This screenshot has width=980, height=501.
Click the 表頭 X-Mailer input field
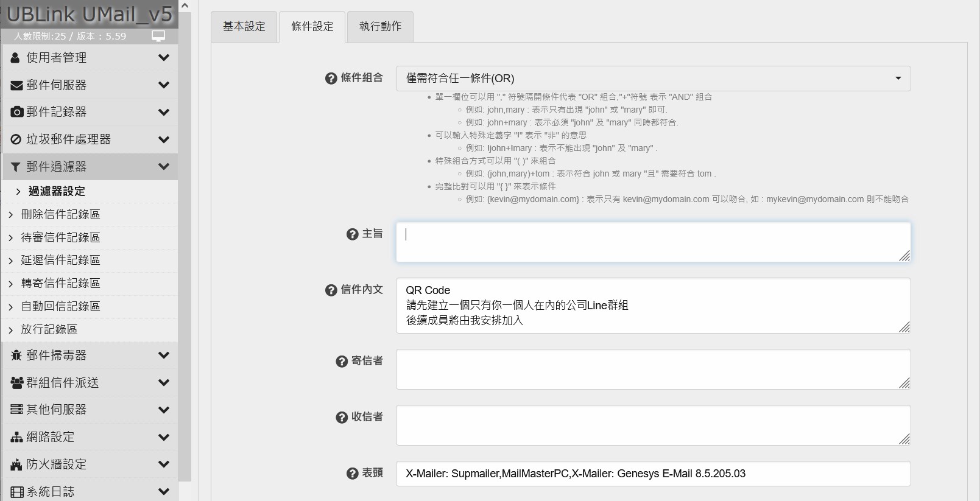click(x=653, y=474)
